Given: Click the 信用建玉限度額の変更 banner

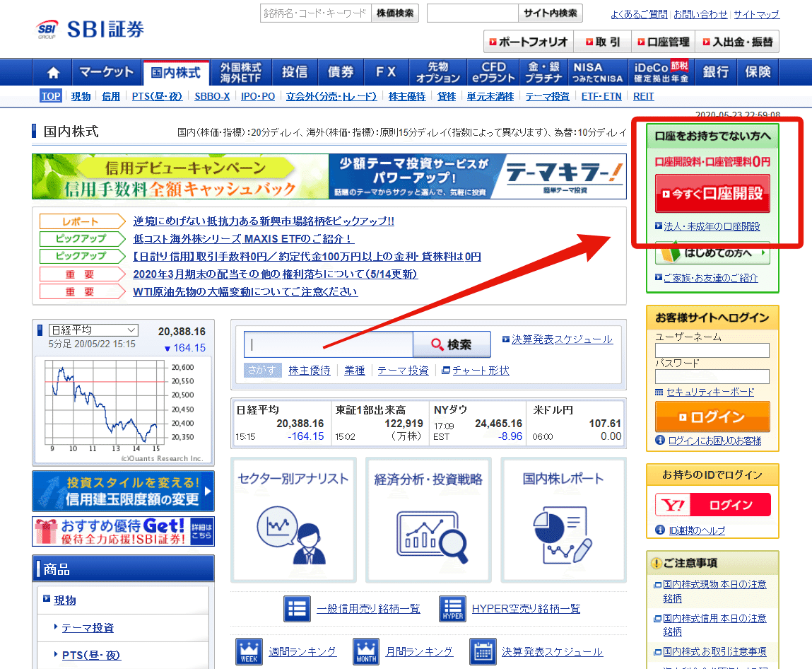Looking at the screenshot, I should point(123,491).
